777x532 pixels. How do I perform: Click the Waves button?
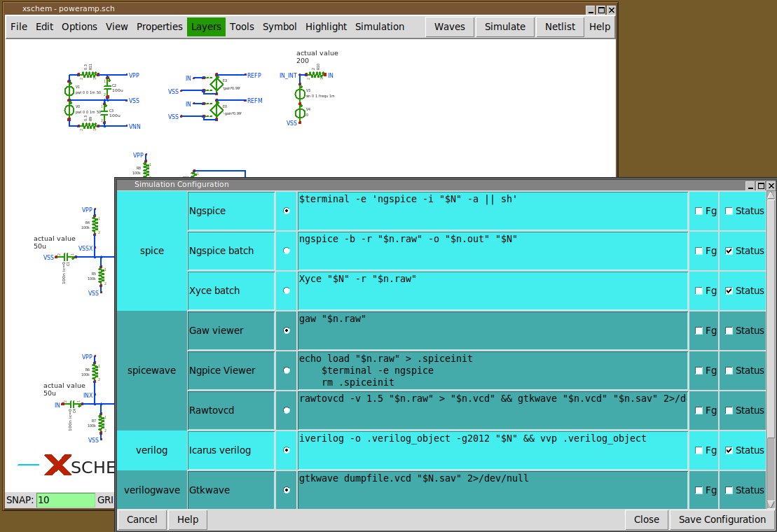[x=449, y=27]
